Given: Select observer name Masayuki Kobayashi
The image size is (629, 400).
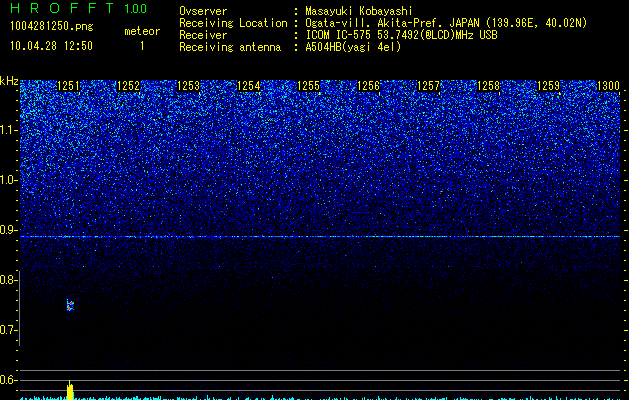Looking at the screenshot, I should coord(359,11).
